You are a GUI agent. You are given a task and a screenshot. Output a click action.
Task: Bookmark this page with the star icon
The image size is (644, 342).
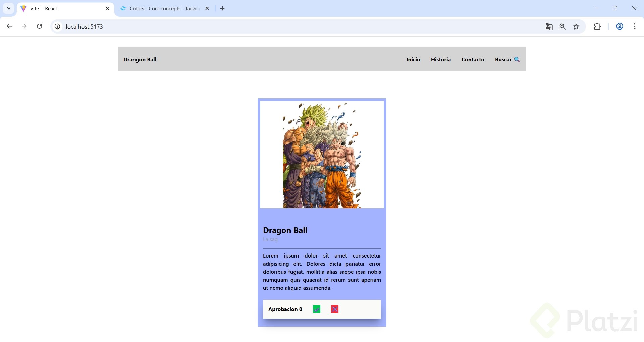(576, 26)
